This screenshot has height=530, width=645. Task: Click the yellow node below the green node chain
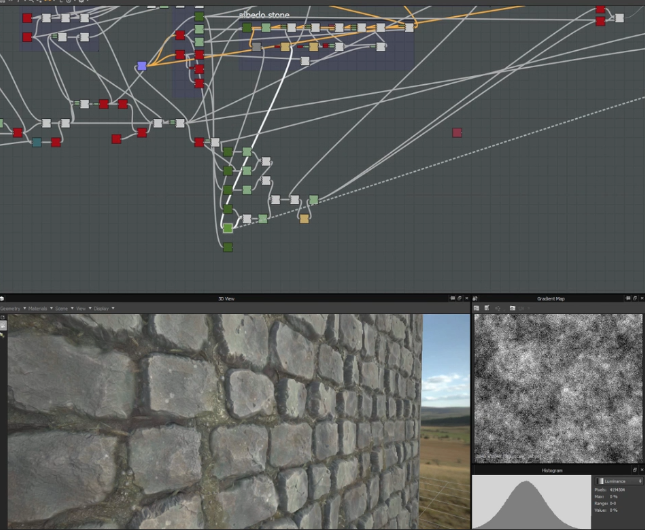(304, 218)
